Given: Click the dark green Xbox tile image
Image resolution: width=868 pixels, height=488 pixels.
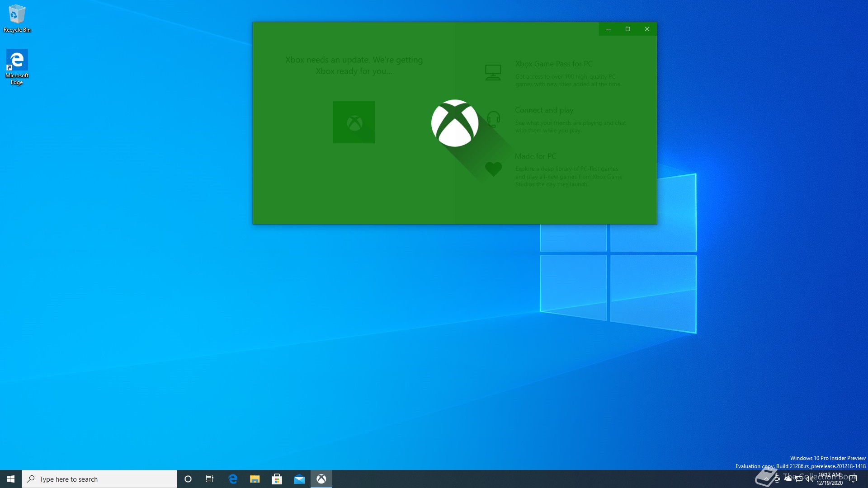Looking at the screenshot, I should (x=354, y=122).
